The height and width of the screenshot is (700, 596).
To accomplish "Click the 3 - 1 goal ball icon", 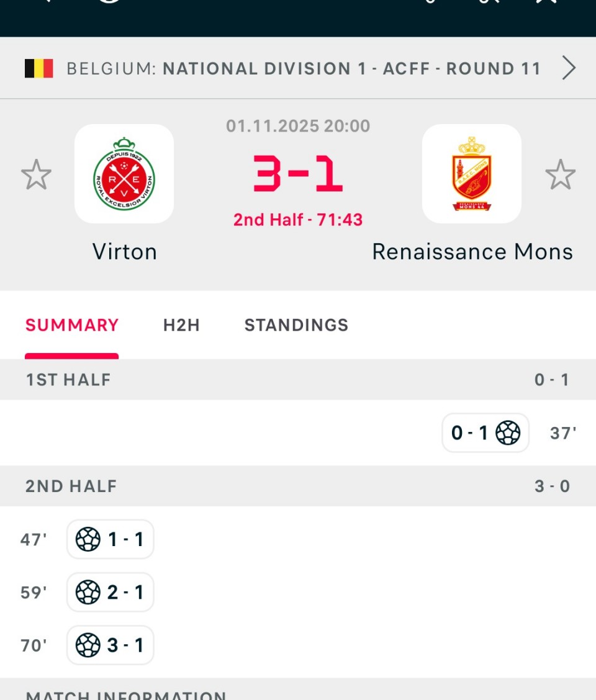I will (x=88, y=645).
